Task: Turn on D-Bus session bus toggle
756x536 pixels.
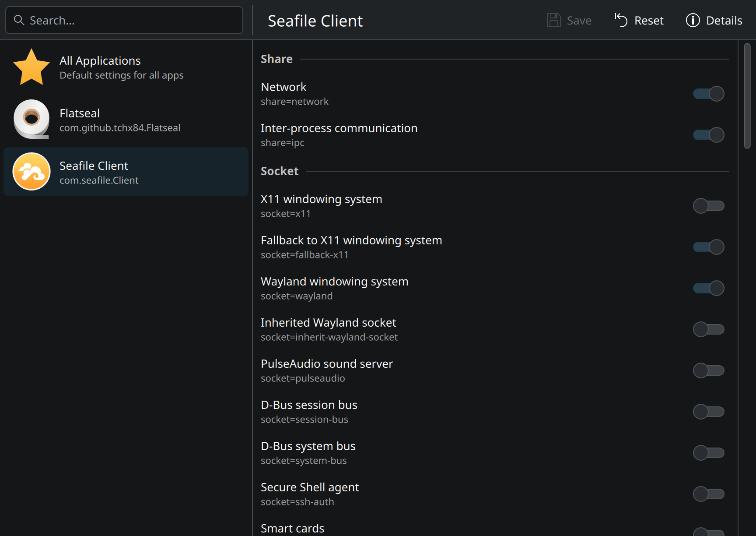Action: click(708, 412)
